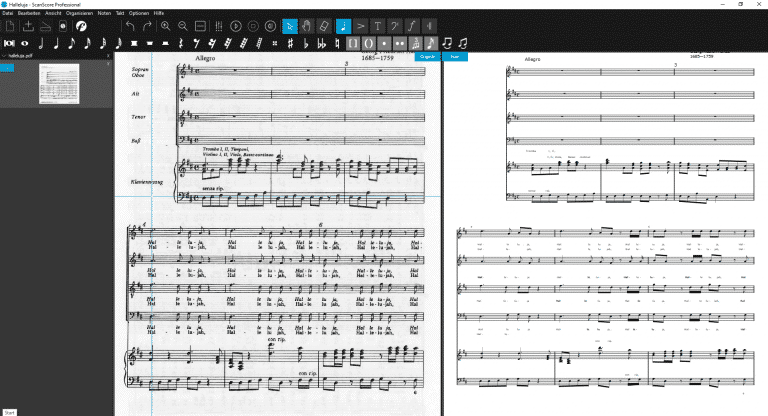This screenshot has width=768, height=416.
Task: Toggle the double dot augmentation
Action: (400, 44)
